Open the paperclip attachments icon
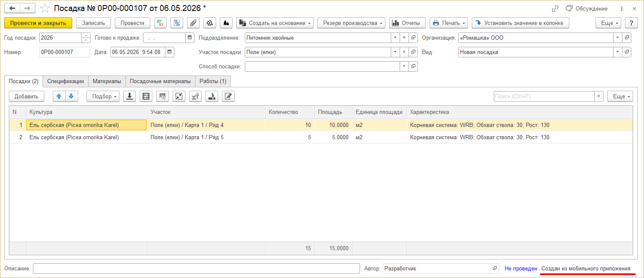This screenshot has width=644, height=278. coord(193,23)
